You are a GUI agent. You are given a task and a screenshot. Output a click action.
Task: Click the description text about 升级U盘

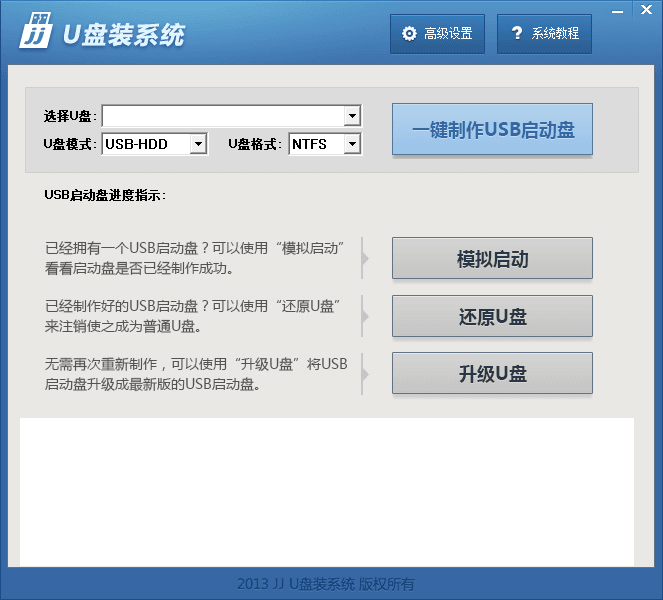[196, 374]
